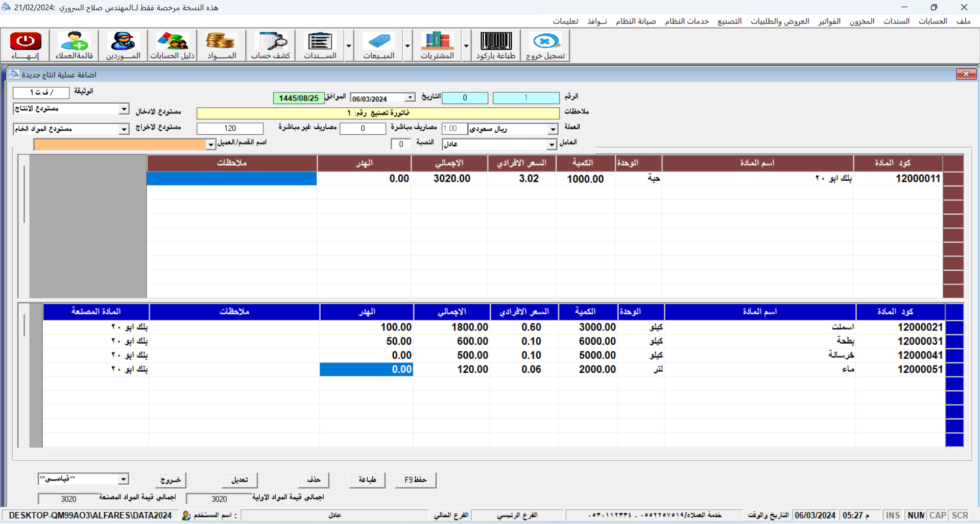Viewport: 980px width, 524px height.
Task: Click المادة المصنعة column header
Action: [x=96, y=312]
